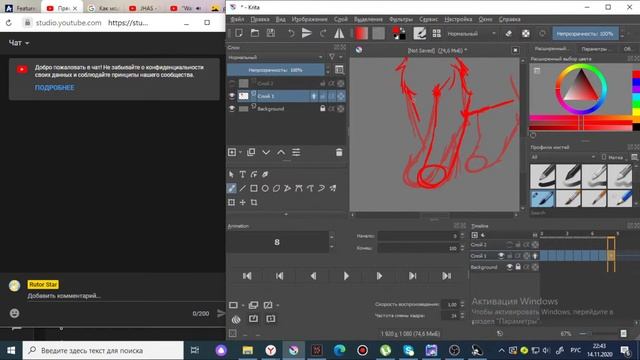The width and height of the screenshot is (640, 360).
Task: Click the foreground/background color selector
Action: pos(399,33)
